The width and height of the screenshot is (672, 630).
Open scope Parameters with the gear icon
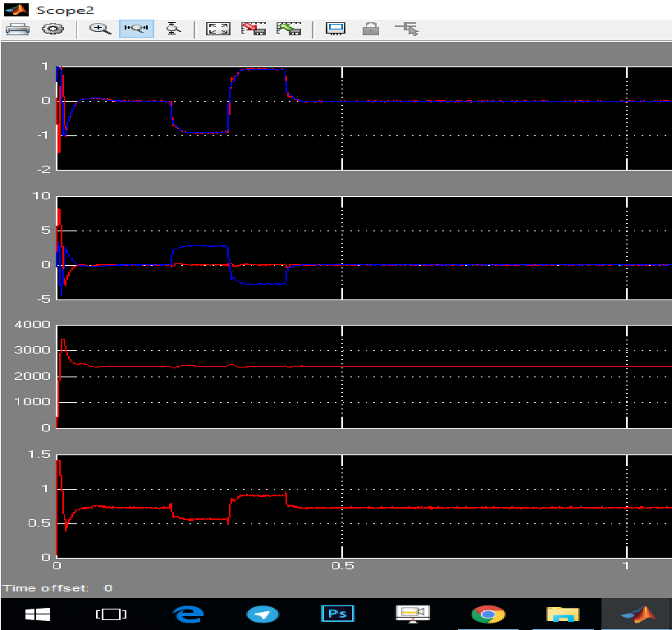point(53,29)
